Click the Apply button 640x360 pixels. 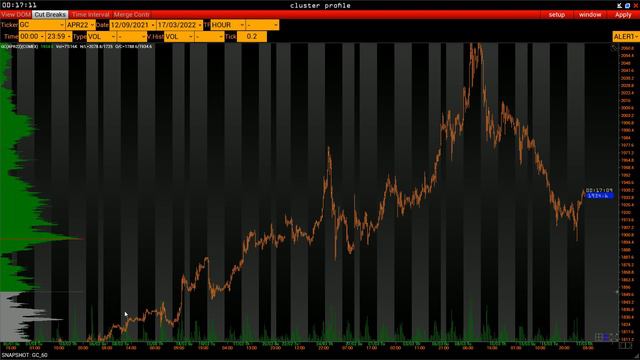(x=623, y=15)
